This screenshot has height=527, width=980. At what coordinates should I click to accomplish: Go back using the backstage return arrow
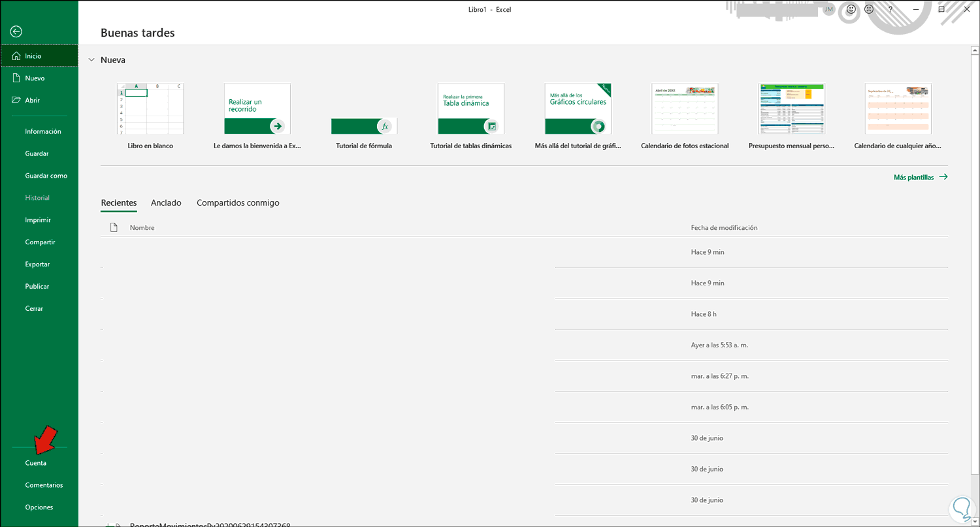tap(16, 31)
